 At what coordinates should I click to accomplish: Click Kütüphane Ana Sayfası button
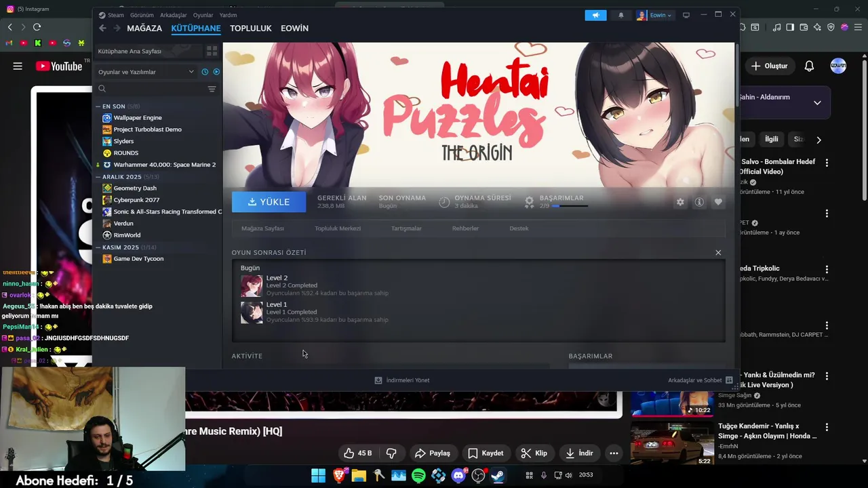pyautogui.click(x=149, y=51)
